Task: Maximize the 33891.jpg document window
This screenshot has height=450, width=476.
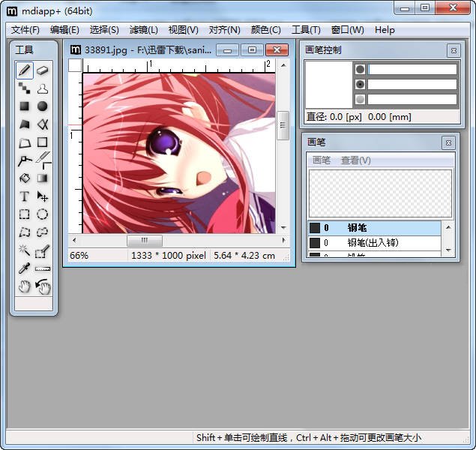Action: (x=252, y=49)
